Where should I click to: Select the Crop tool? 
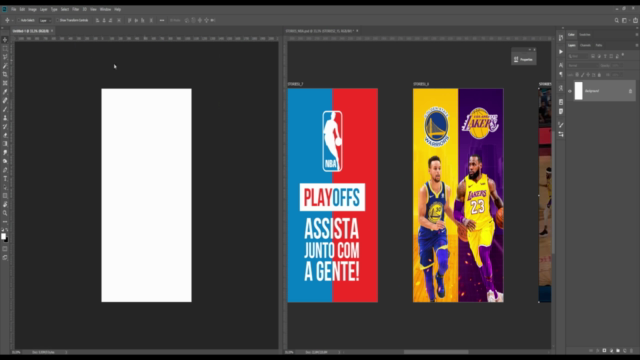tap(5, 74)
